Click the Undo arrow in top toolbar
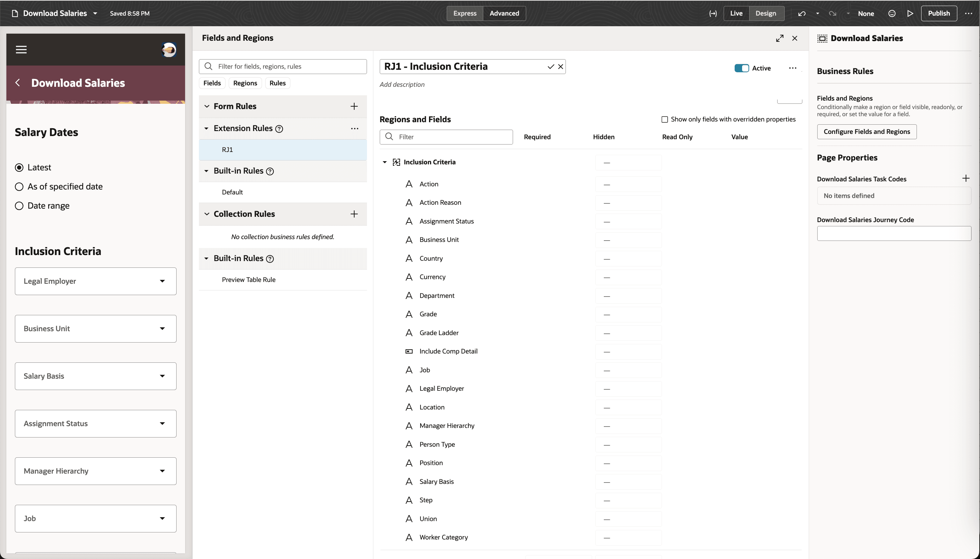Screen dimensions: 980x559 pos(802,13)
